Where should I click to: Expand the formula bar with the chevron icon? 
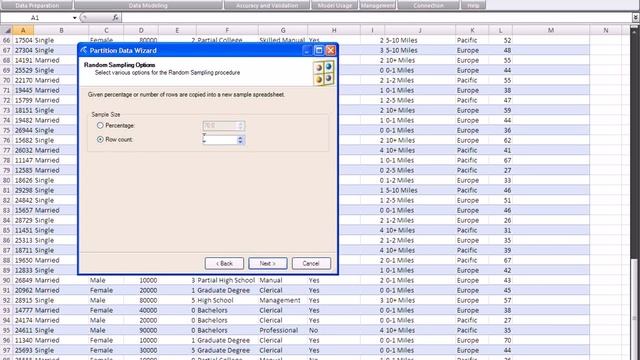point(636,18)
